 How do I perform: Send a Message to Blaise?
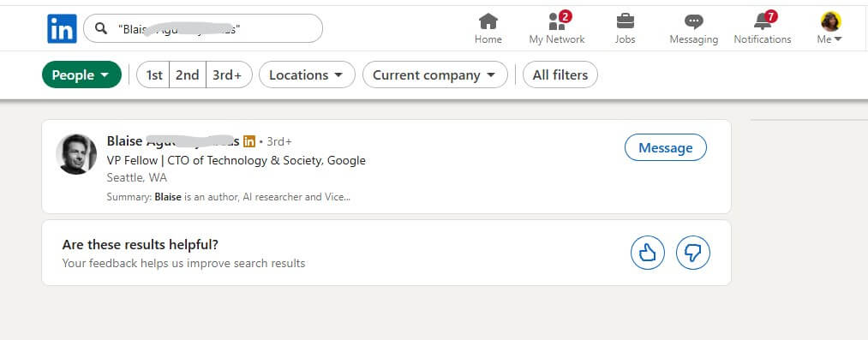[666, 147]
